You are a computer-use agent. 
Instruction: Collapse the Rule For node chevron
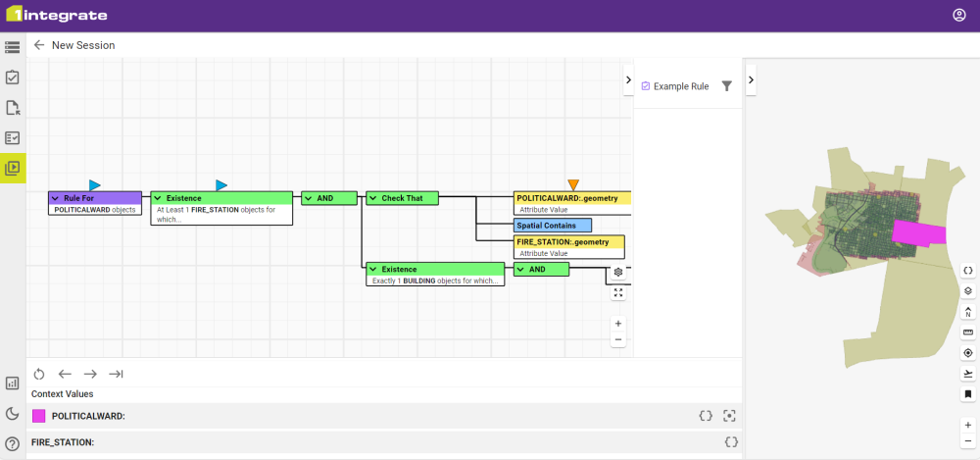(x=56, y=198)
